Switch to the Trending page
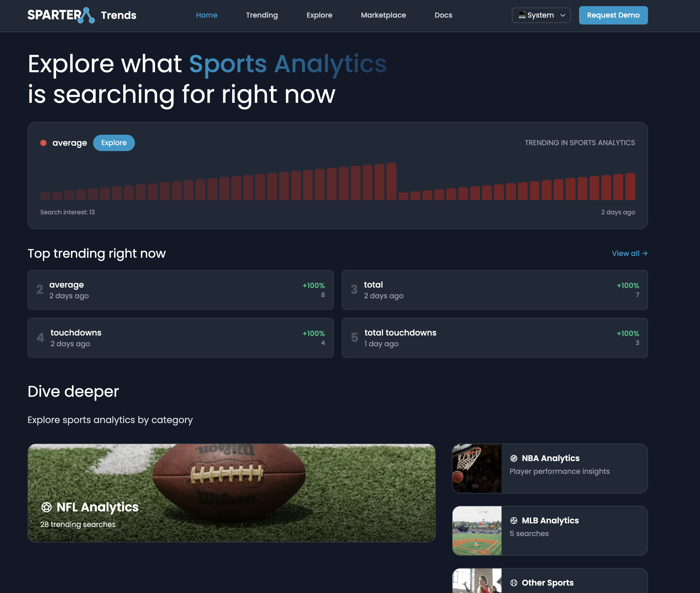 tap(262, 15)
